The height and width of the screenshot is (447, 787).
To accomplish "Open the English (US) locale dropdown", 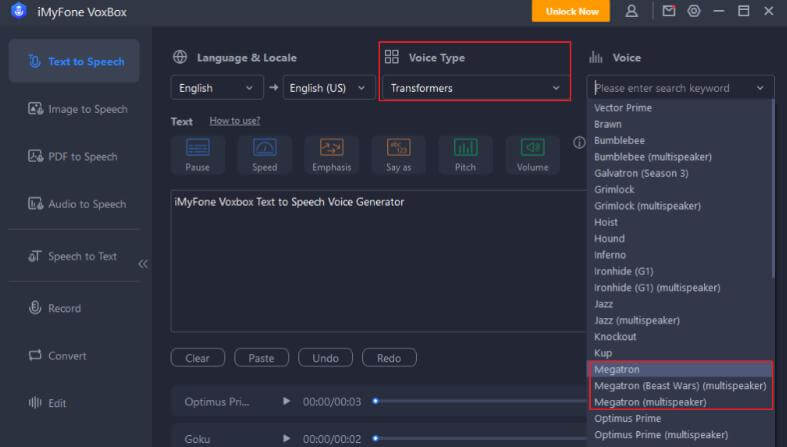I will [x=329, y=88].
